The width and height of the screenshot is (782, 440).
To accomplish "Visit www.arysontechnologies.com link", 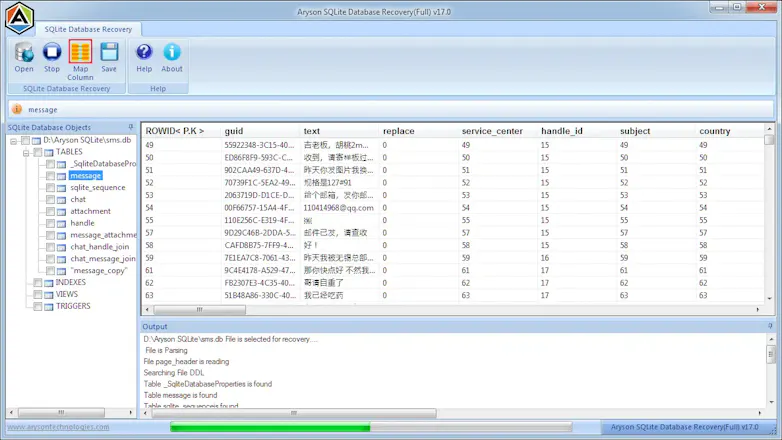I will coord(58,427).
